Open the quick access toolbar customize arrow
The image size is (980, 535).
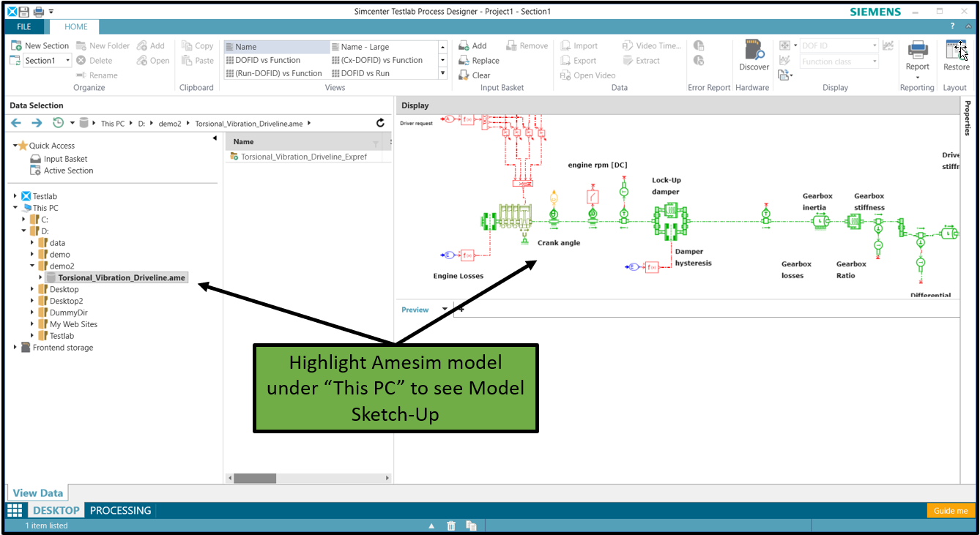[x=51, y=12]
